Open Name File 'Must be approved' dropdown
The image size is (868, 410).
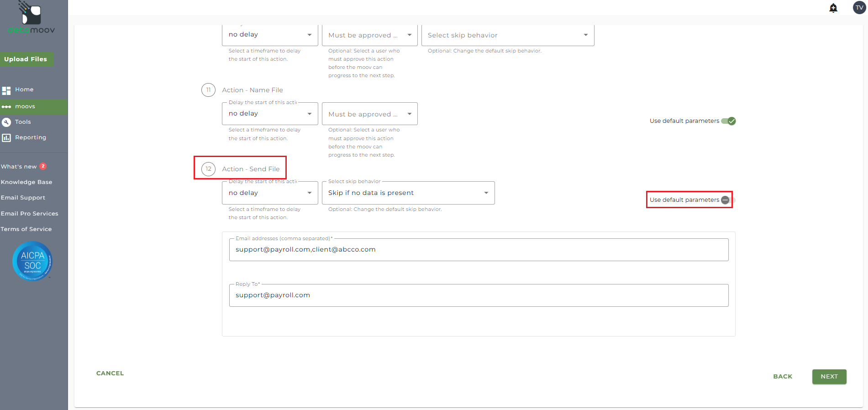pos(369,114)
